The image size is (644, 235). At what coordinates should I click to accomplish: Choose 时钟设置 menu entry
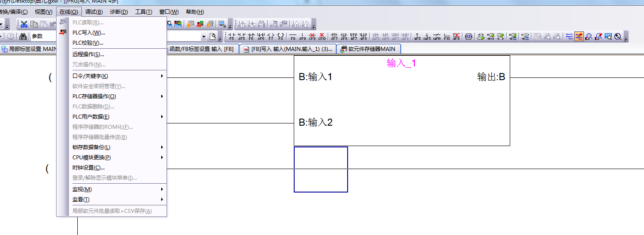tap(88, 168)
